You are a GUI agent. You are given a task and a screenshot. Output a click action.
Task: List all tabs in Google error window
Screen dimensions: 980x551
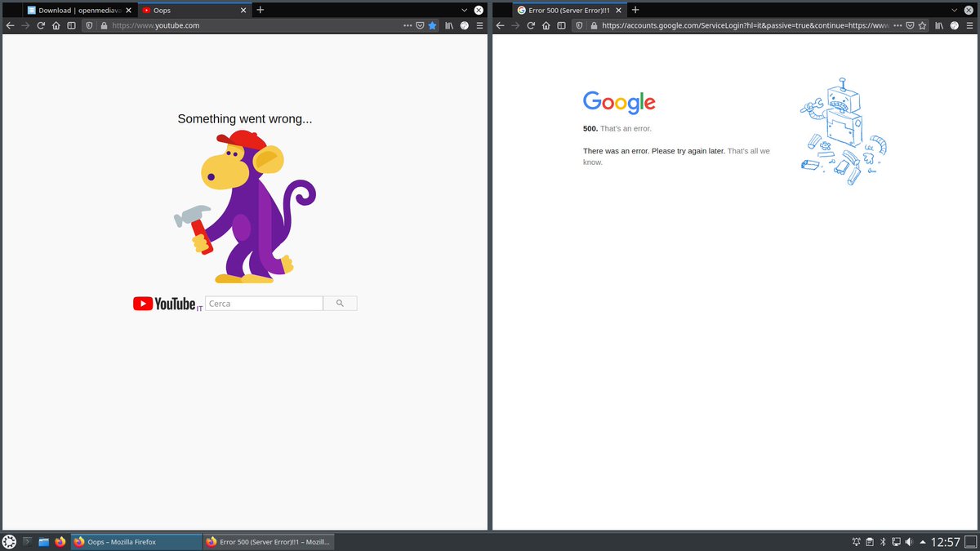(x=955, y=10)
